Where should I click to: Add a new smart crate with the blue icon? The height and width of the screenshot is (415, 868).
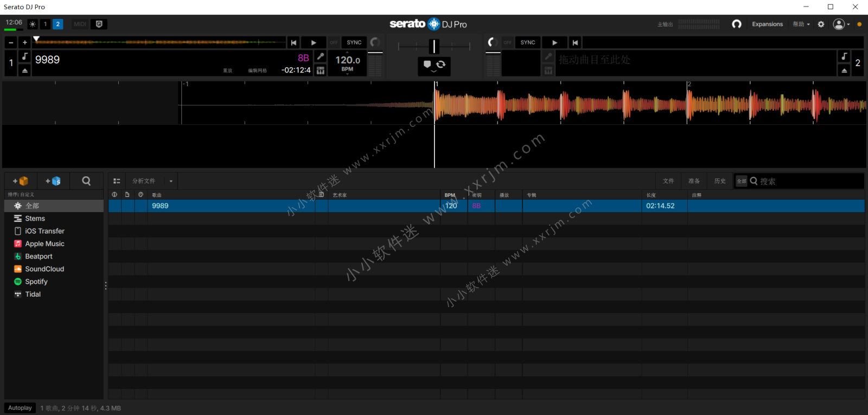pos(53,181)
